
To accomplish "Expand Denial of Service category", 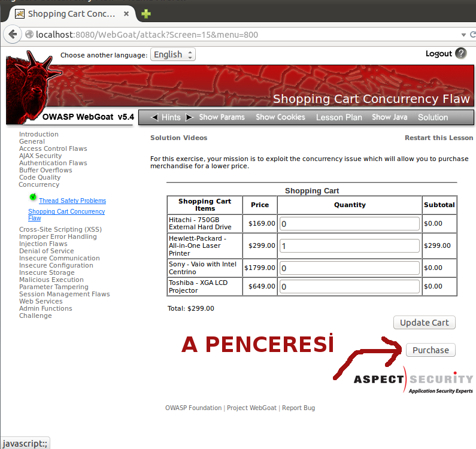I will 47,251.
